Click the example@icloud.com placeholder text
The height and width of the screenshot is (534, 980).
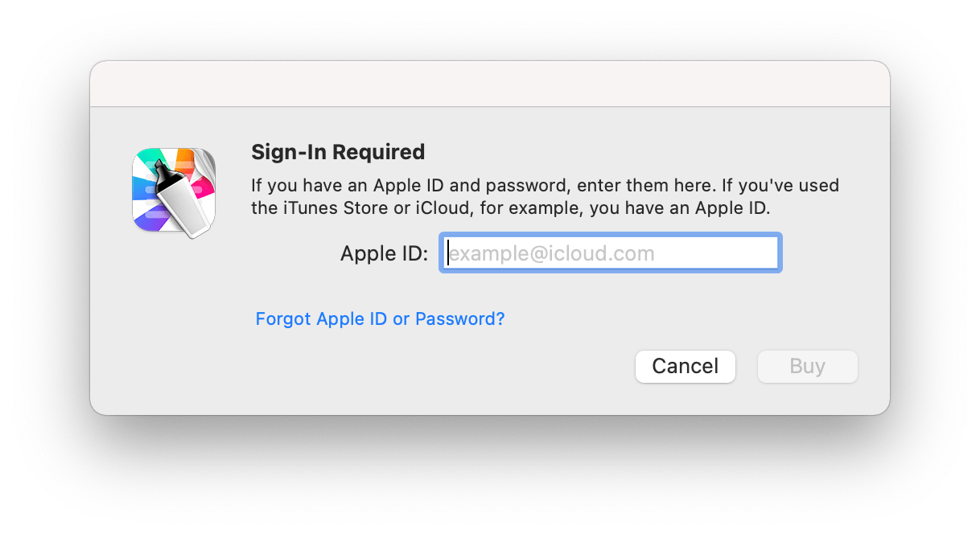pyautogui.click(x=551, y=254)
